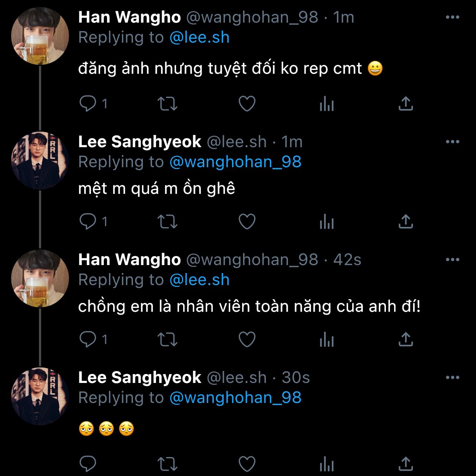Image resolution: width=476 pixels, height=476 pixels.
Task: Open Han Wangho's avatar on top tweet
Action: [x=40, y=36]
